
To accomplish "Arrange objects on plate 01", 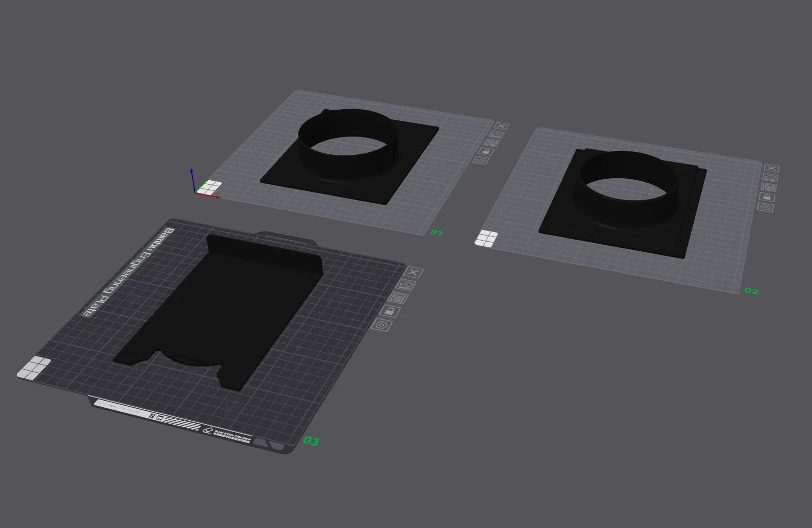I will click(x=491, y=143).
